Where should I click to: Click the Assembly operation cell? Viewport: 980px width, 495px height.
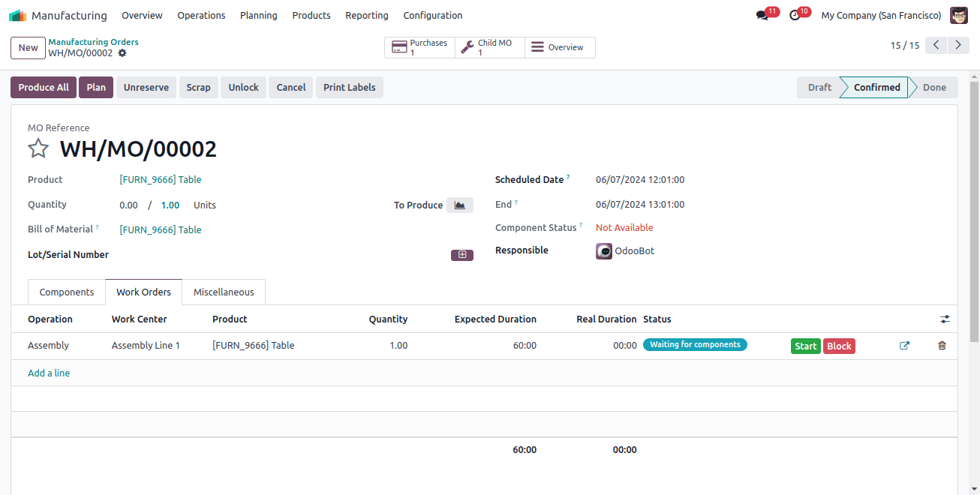coord(49,346)
